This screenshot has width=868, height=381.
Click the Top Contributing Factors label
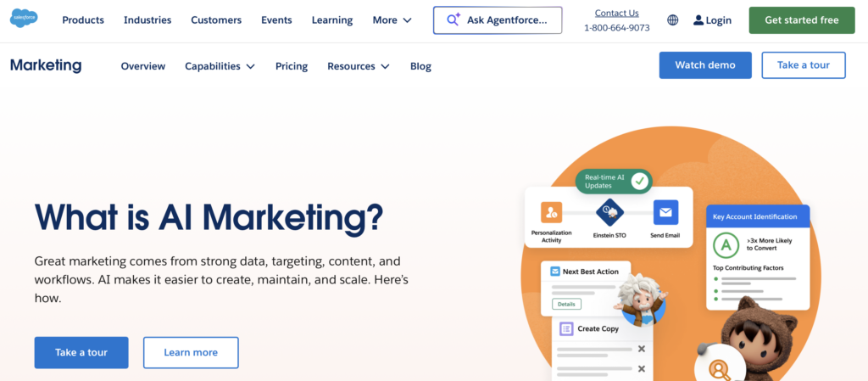(748, 268)
